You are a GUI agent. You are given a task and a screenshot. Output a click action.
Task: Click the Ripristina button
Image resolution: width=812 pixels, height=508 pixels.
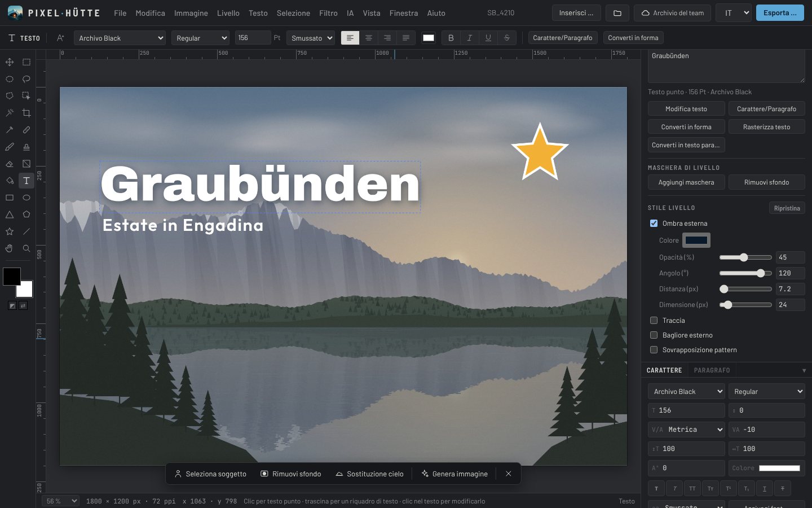[x=787, y=208]
